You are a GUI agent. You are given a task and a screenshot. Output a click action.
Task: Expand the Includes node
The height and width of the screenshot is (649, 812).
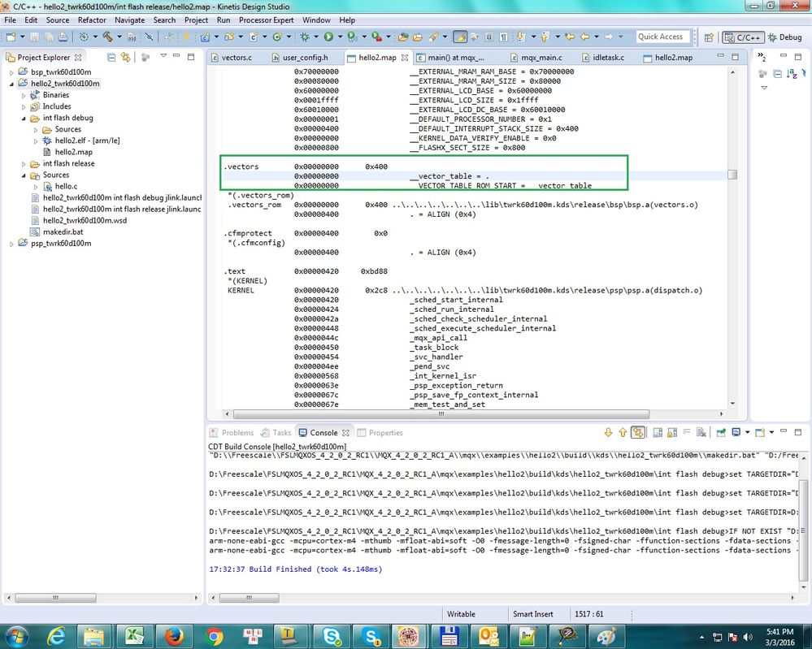click(24, 106)
